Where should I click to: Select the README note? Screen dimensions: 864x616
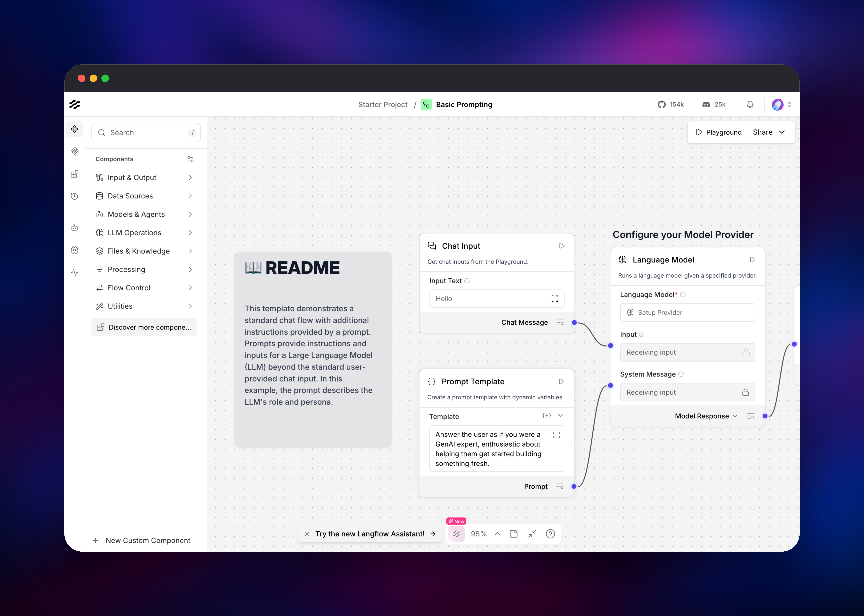(313, 350)
